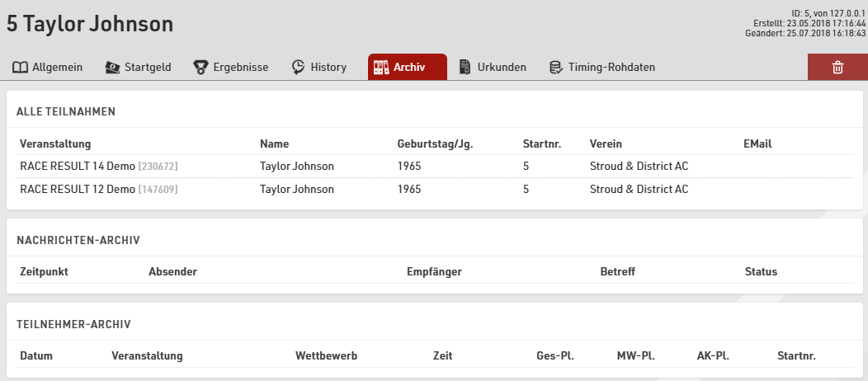868x381 pixels.
Task: Click the Veranstaltung column header in Alle Teilnahmen
Action: (x=55, y=144)
